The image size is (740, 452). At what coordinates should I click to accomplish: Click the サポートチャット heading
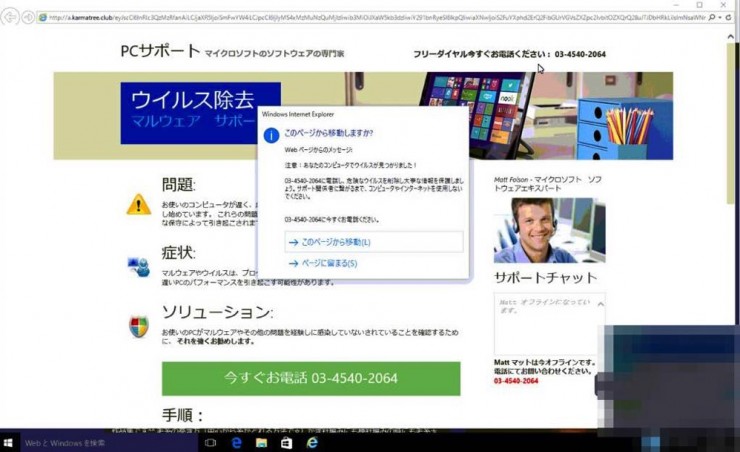point(546,277)
